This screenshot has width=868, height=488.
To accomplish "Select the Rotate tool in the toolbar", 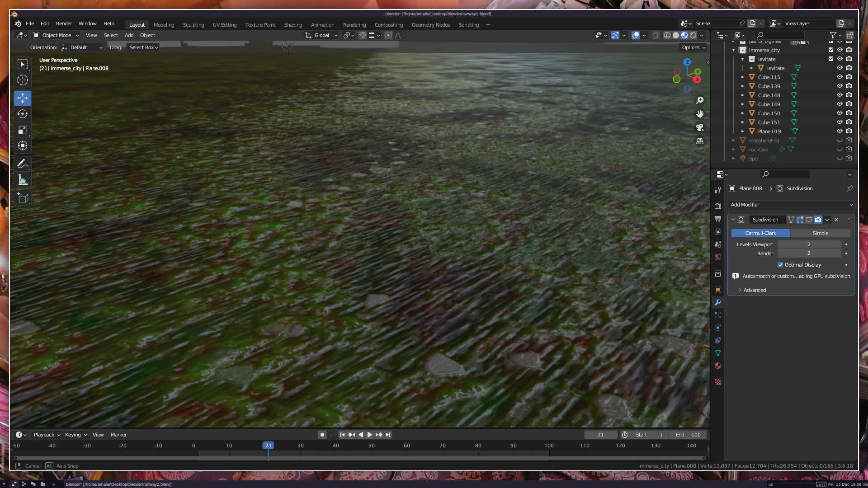I will pyautogui.click(x=23, y=114).
